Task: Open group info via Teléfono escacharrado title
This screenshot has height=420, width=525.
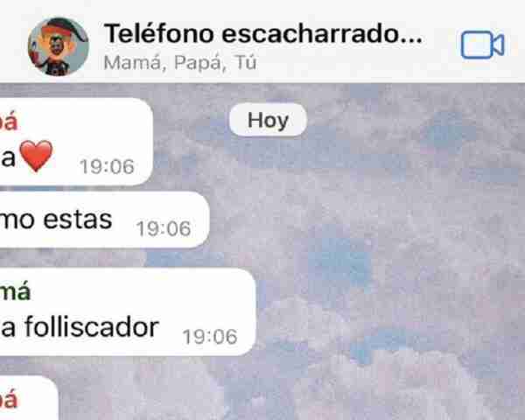Action: 263,33
